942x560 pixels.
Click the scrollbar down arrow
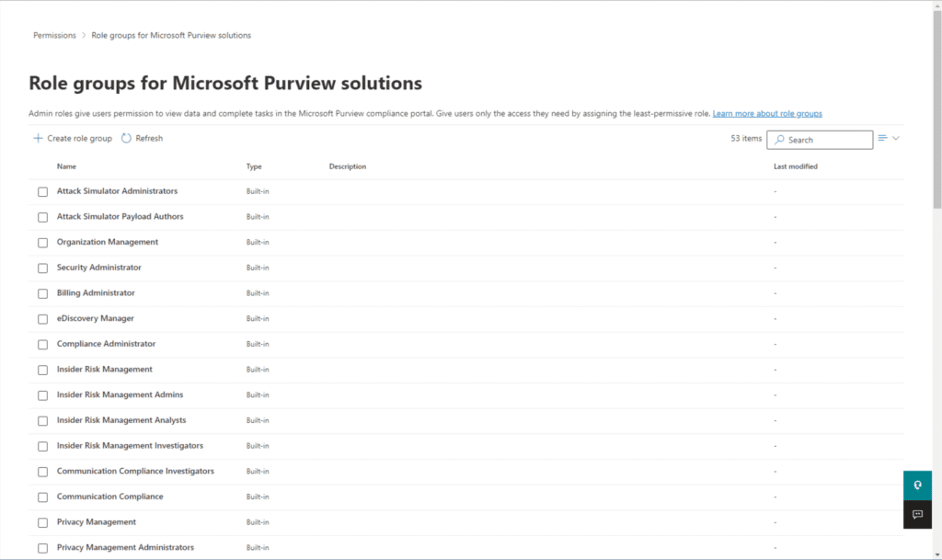(x=937, y=555)
